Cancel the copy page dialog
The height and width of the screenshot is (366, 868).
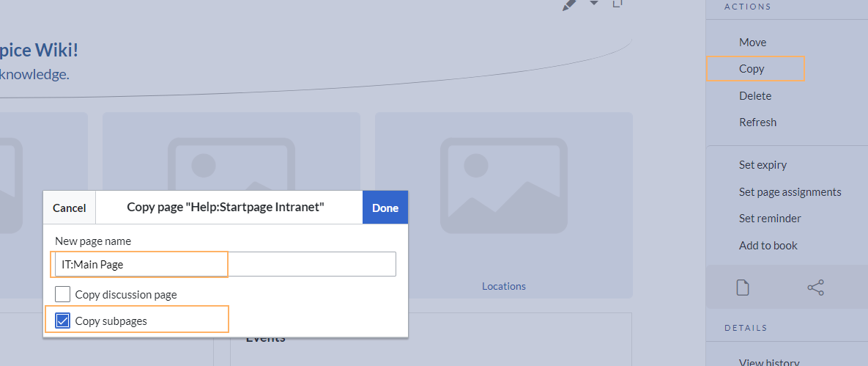point(69,208)
